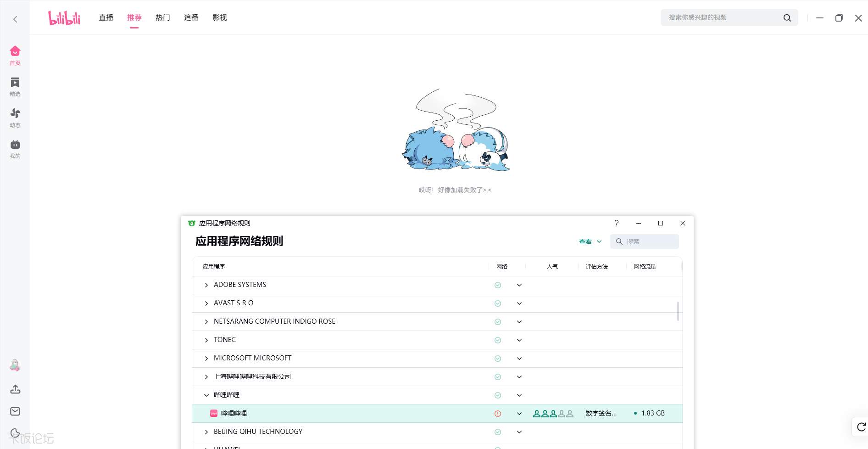Image resolution: width=868 pixels, height=449 pixels.
Task: Expand NETSARANG COMPUTER INDIGO ROSE group
Action: 206,322
